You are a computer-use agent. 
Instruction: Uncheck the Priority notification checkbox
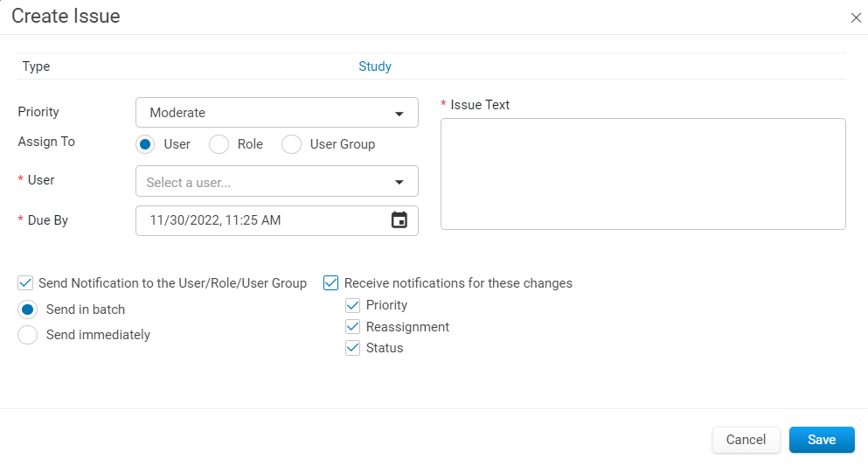[x=352, y=305]
